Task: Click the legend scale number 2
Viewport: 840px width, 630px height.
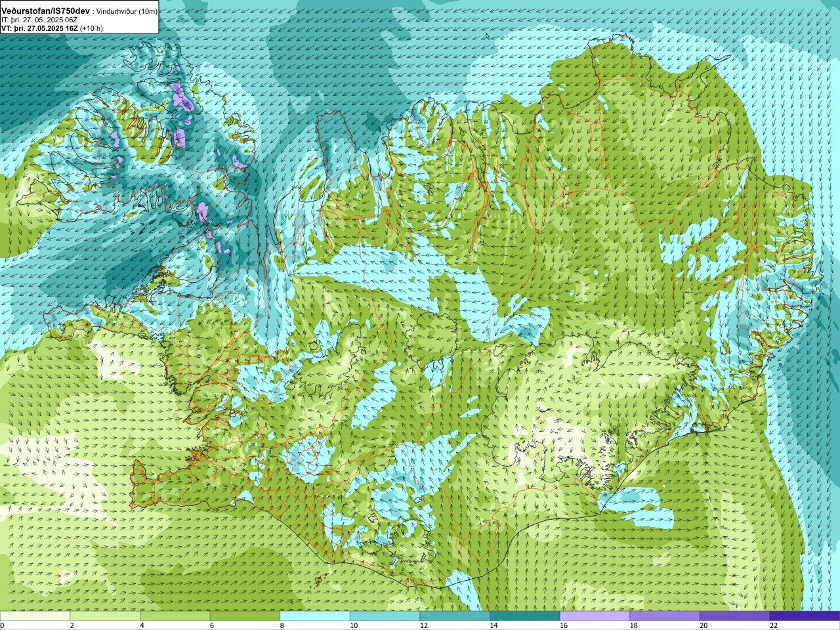Action: [72, 625]
